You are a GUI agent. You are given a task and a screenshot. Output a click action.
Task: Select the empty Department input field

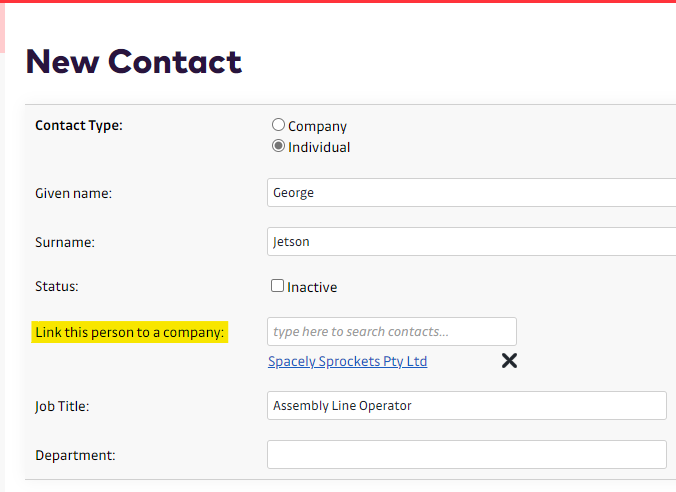[x=466, y=454]
